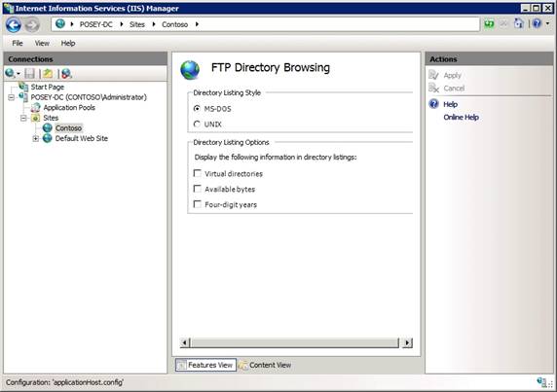The image size is (557, 392).
Task: Go back with the blue Back arrow
Action: [x=14, y=25]
